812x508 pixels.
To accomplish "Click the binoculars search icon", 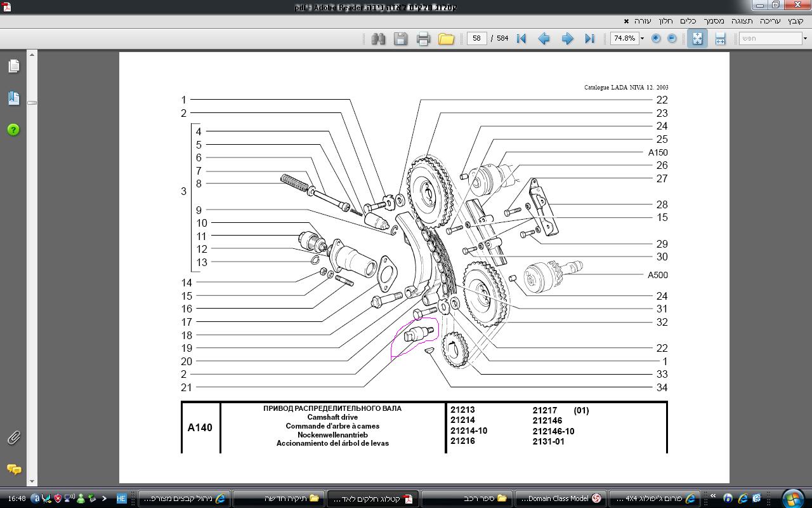I will [x=379, y=39].
